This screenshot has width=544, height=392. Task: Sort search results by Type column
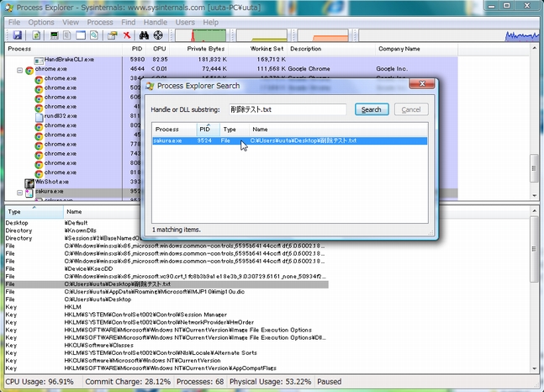click(235, 130)
